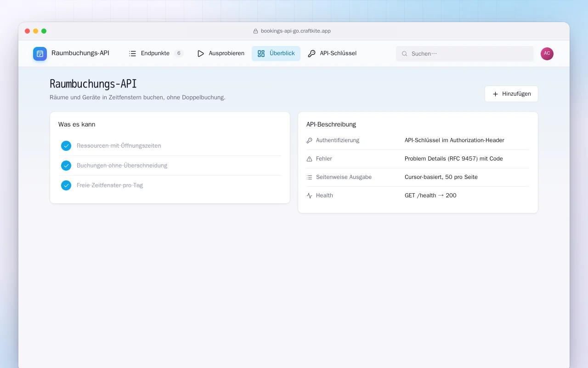This screenshot has height=368, width=588.
Task: Click the 'API-Beschreibung' card heading
Action: pyautogui.click(x=331, y=124)
